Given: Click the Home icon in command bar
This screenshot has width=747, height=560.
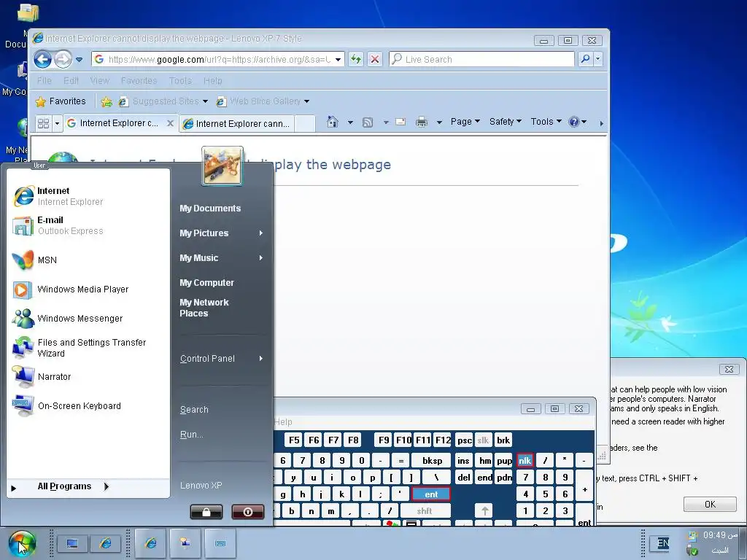Looking at the screenshot, I should point(333,122).
